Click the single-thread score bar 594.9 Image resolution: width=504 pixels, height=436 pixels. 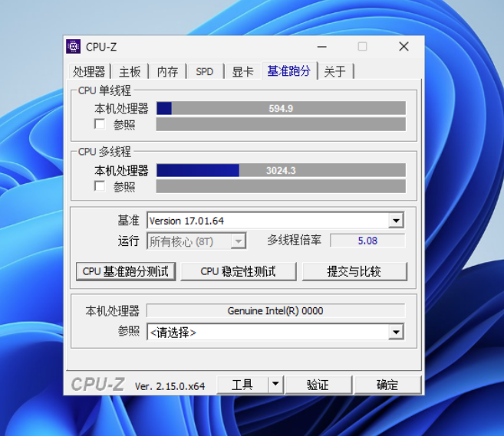point(281,108)
